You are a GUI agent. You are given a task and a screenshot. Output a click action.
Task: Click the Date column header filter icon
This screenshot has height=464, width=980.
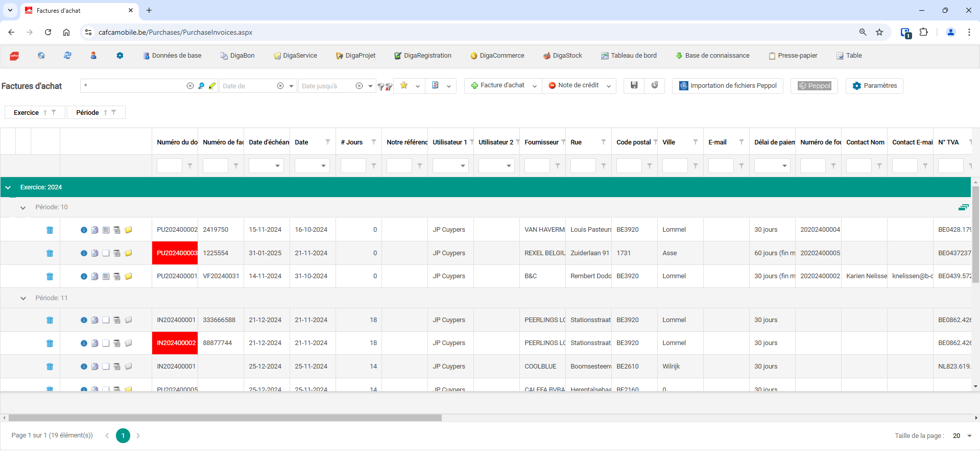(x=328, y=142)
